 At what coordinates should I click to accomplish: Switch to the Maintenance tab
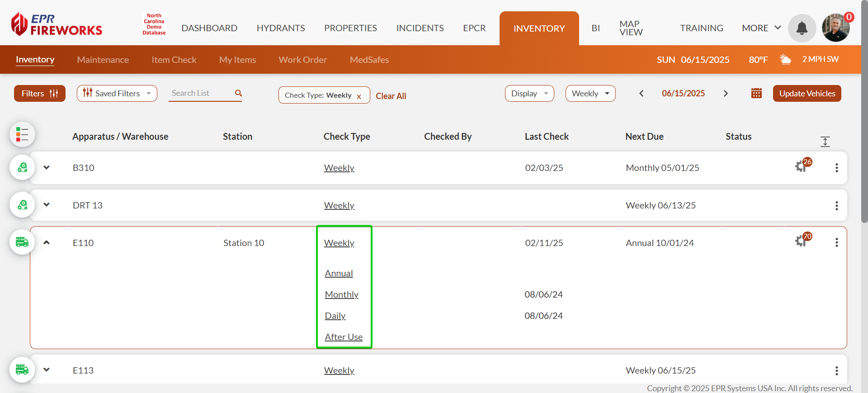click(103, 60)
